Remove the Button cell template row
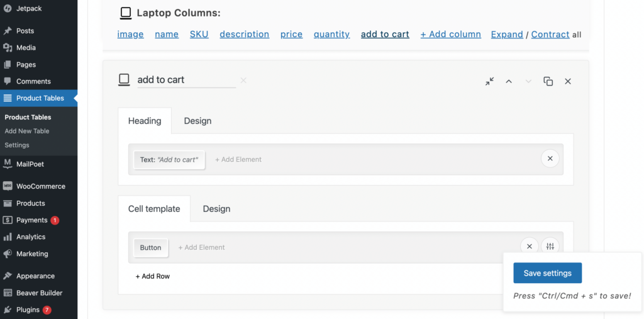The height and width of the screenshot is (319, 644). tap(530, 247)
